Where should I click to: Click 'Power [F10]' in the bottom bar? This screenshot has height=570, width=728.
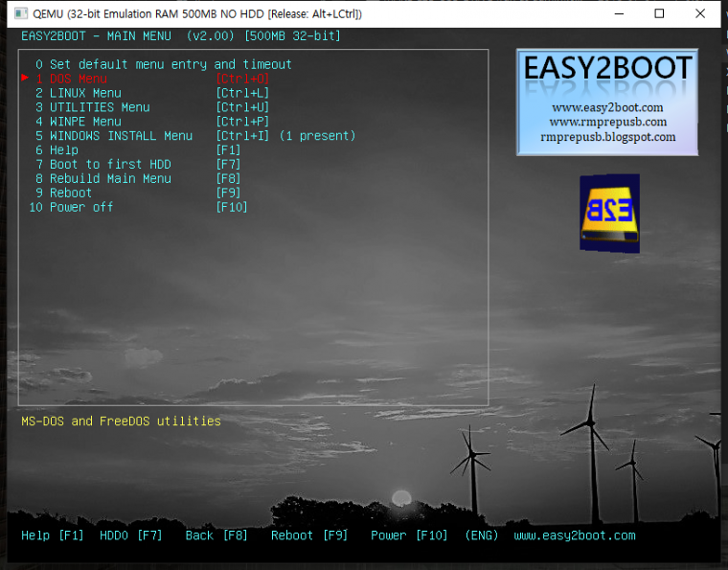(409, 536)
